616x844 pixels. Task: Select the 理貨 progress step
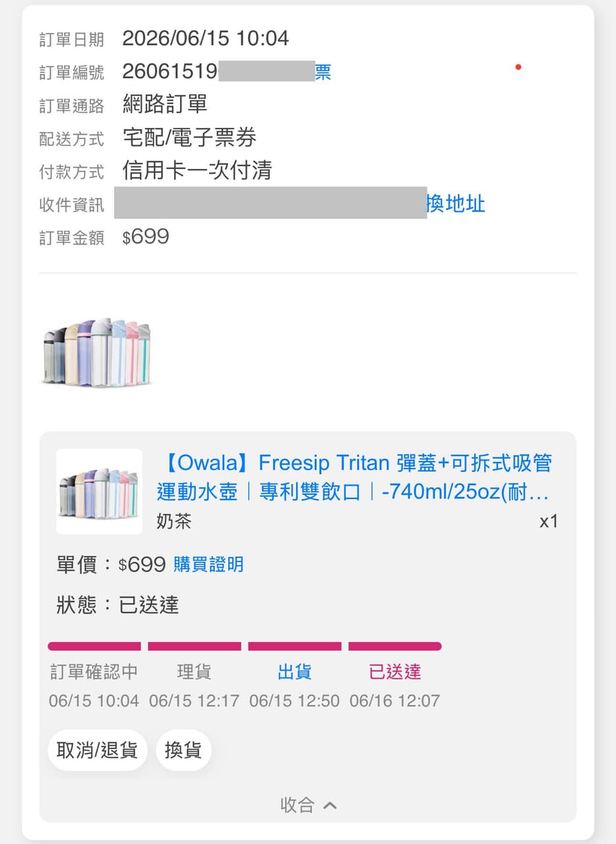coord(195,672)
